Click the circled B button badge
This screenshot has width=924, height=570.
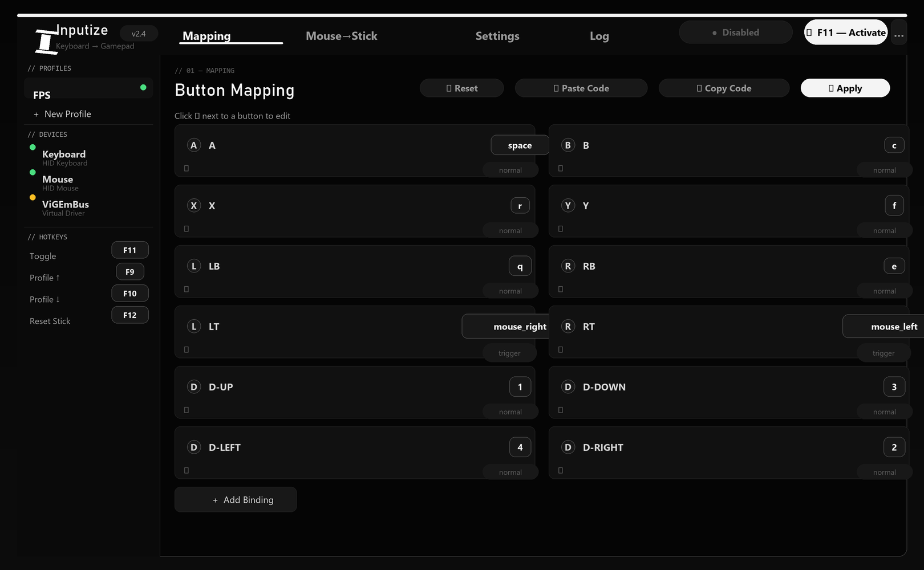click(568, 145)
